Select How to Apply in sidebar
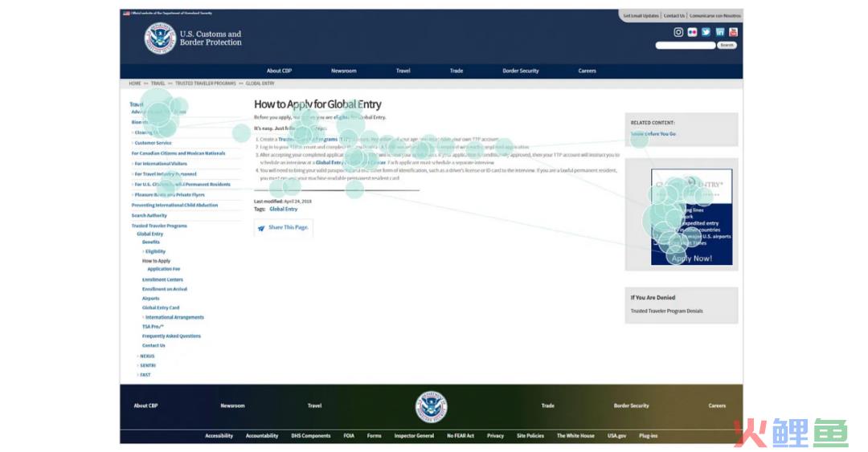Image resolution: width=868 pixels, height=452 pixels. tap(156, 261)
